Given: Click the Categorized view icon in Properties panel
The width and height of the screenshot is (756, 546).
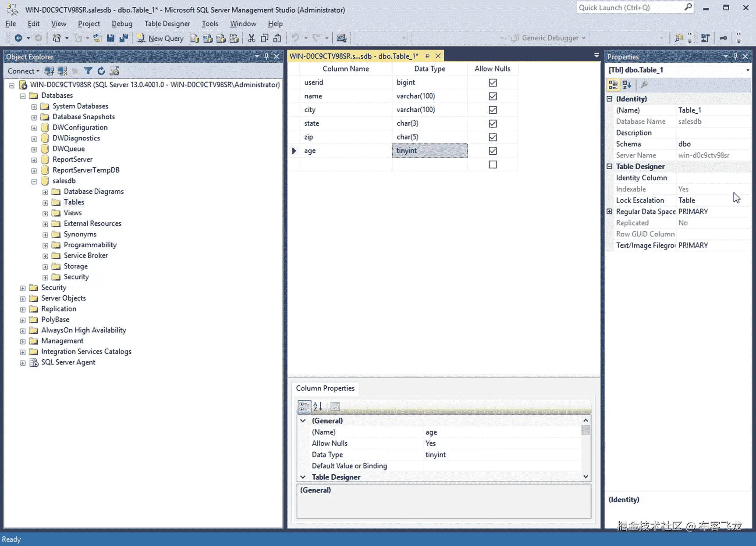Looking at the screenshot, I should point(613,85).
